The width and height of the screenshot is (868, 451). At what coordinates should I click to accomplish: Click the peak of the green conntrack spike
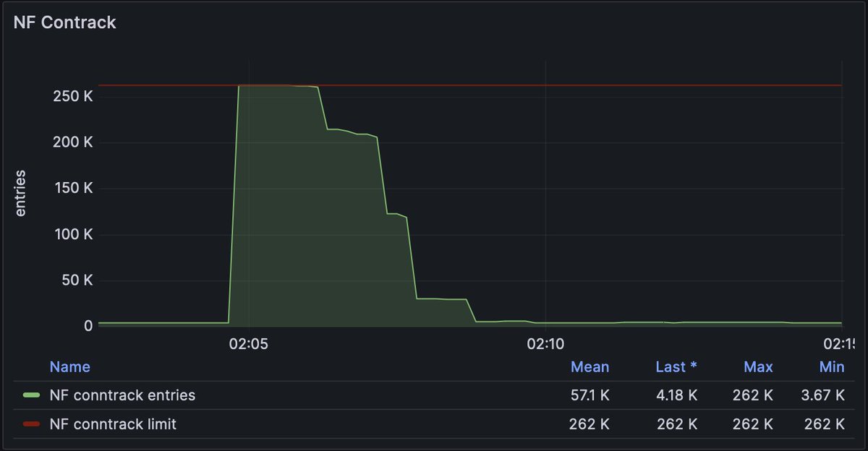click(275, 87)
